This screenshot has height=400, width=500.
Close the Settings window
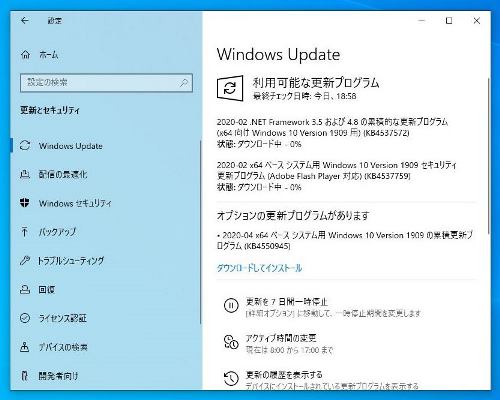(477, 21)
